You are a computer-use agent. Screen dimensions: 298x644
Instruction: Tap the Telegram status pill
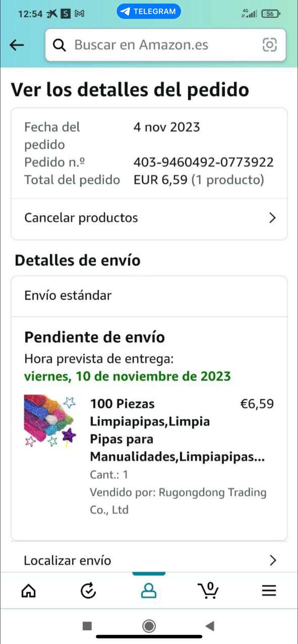click(149, 11)
